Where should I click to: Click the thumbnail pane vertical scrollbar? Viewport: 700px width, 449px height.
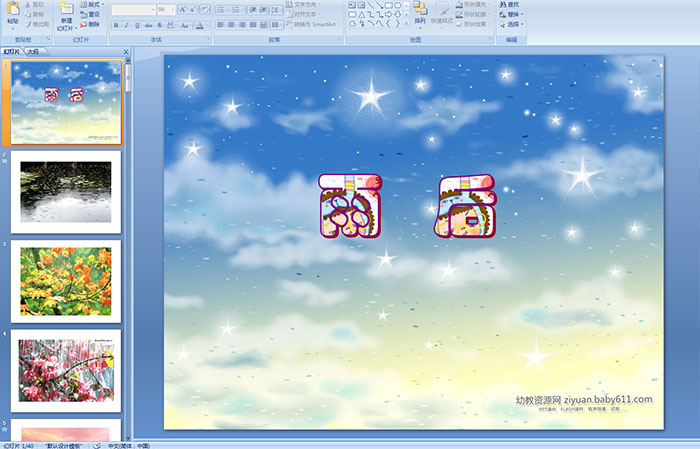128,250
